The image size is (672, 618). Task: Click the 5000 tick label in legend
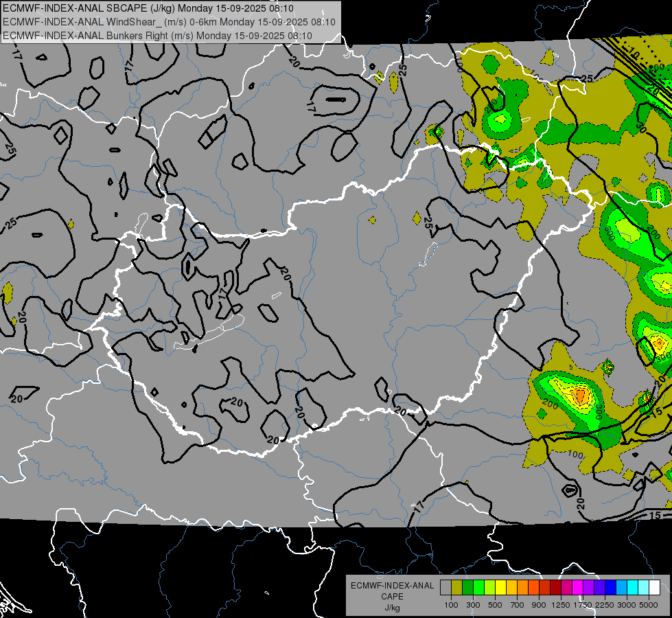pyautogui.click(x=649, y=605)
